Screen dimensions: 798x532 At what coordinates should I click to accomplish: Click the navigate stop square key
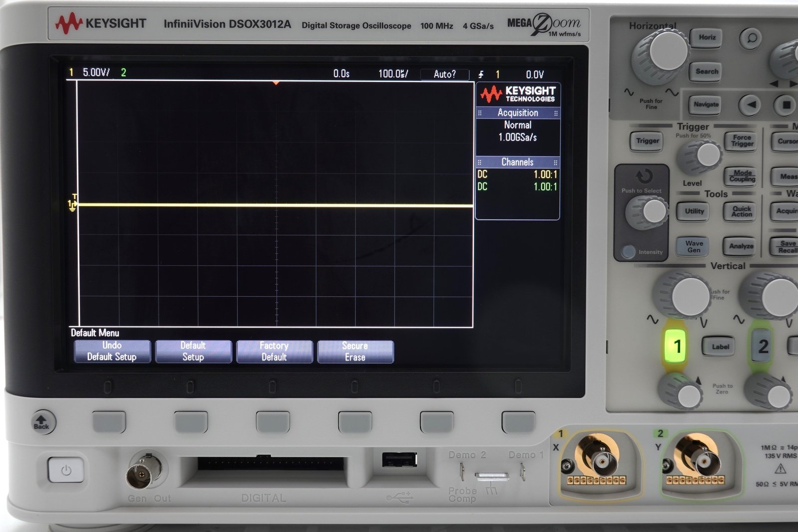point(785,105)
